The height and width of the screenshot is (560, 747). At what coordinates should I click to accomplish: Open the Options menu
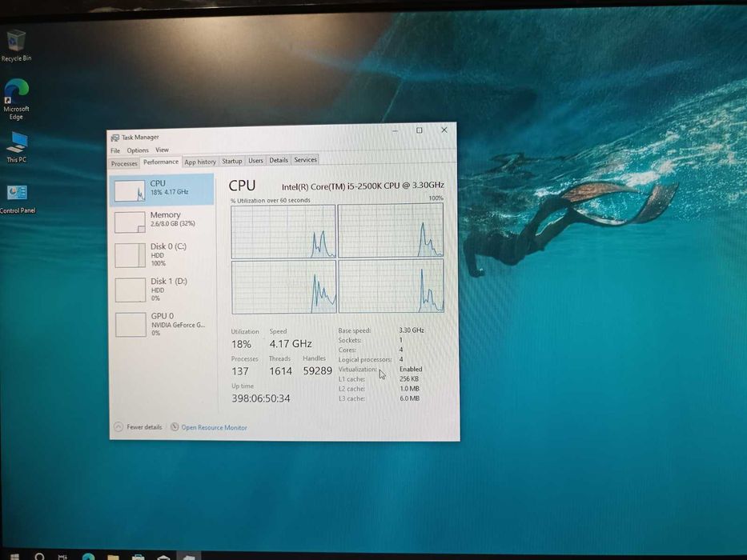pyautogui.click(x=138, y=150)
